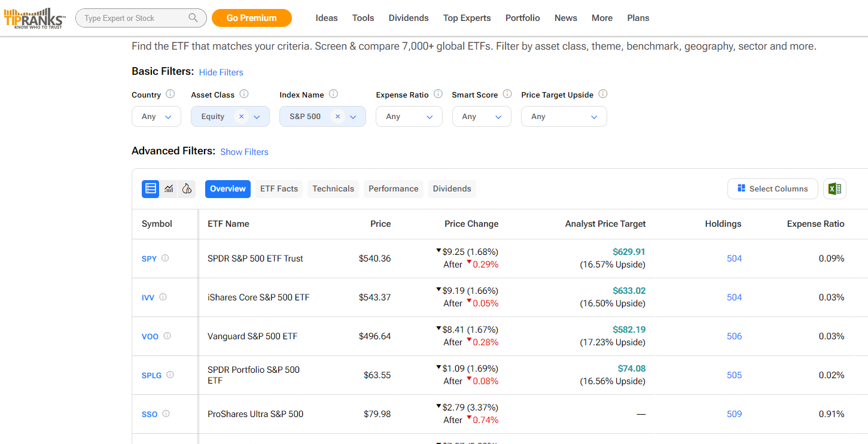
Task: Open the Asset Class dropdown arrow
Action: click(257, 117)
